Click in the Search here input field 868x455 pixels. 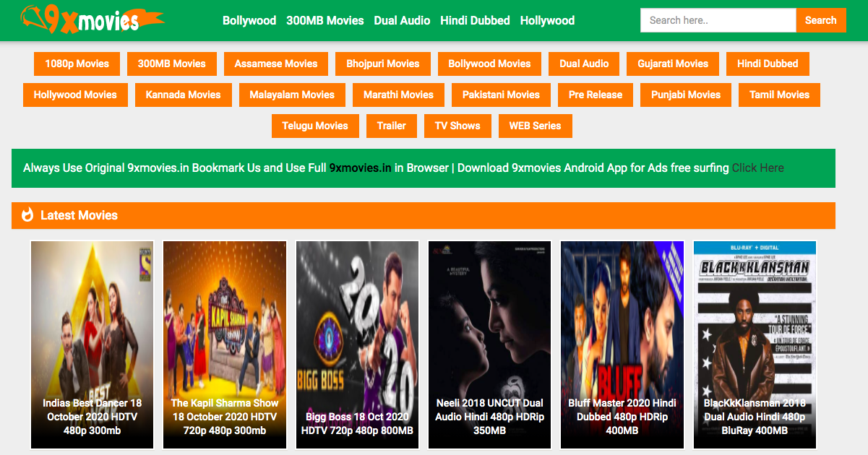pyautogui.click(x=718, y=20)
